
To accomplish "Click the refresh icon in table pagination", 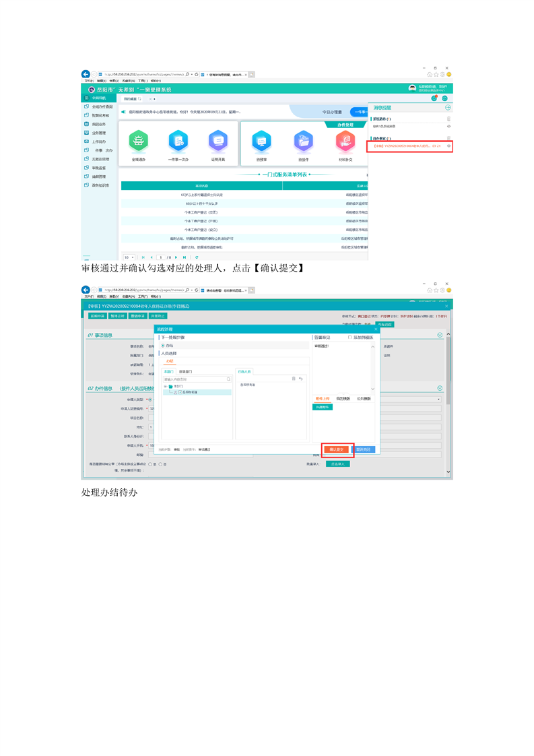I will coord(197,257).
